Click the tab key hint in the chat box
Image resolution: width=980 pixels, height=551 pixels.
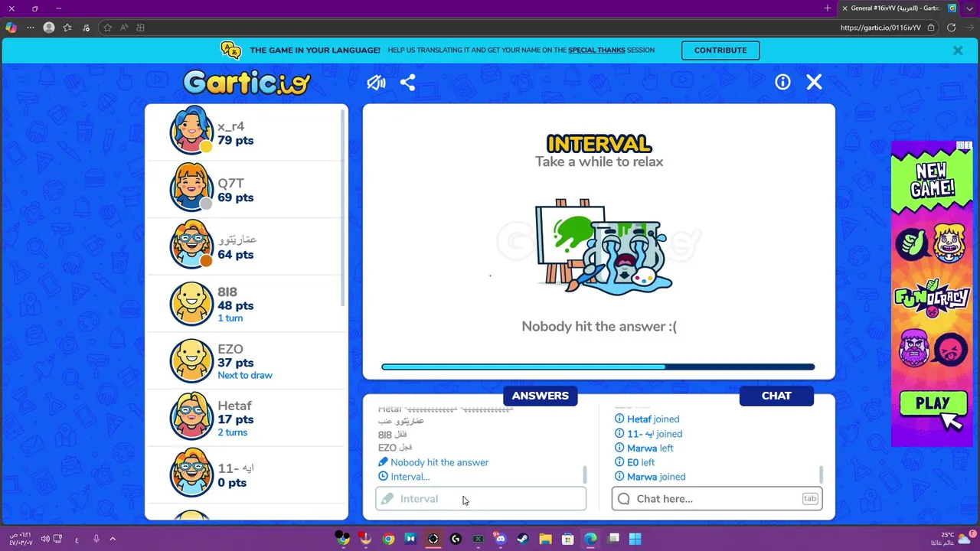pos(810,499)
